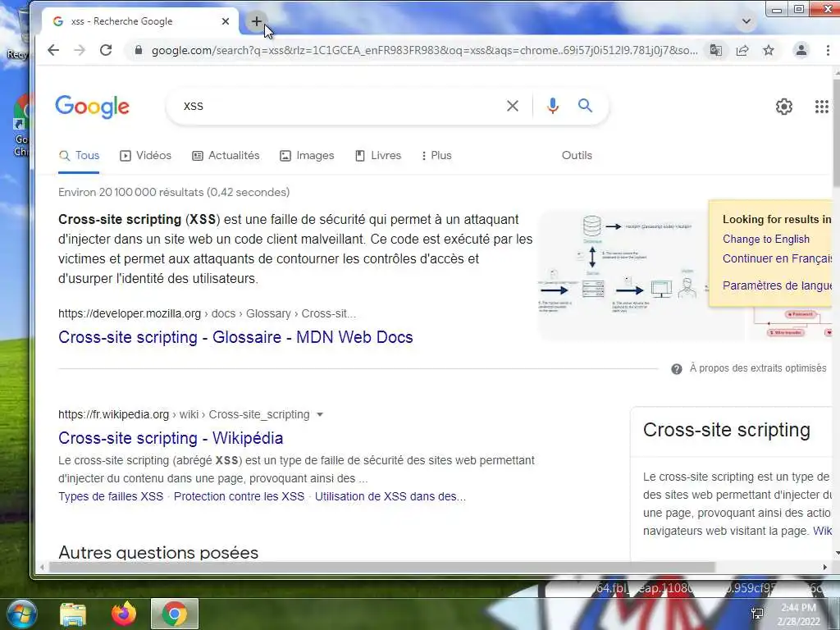Clear the search box text
Screen dimensions: 840x630
pos(513,106)
